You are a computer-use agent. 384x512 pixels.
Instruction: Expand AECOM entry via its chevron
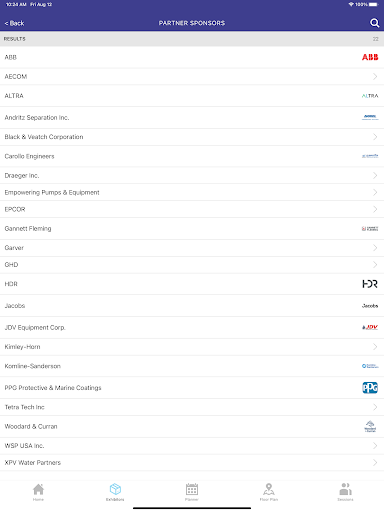click(x=375, y=77)
